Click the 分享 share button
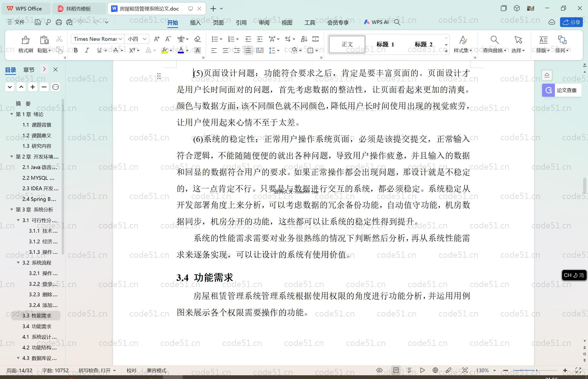The height and width of the screenshot is (379, 588). 571,22
